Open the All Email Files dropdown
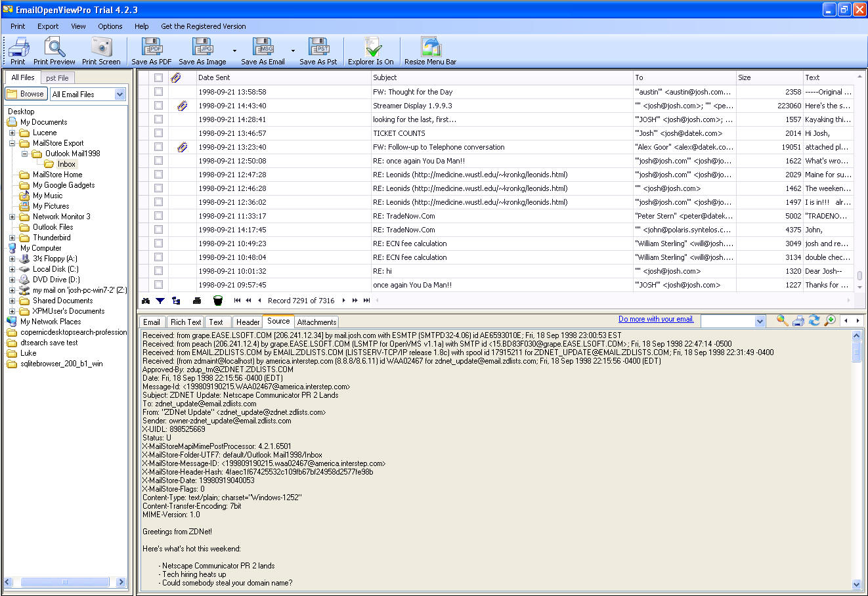Viewport: 868px width, 596px height. pyautogui.click(x=119, y=95)
